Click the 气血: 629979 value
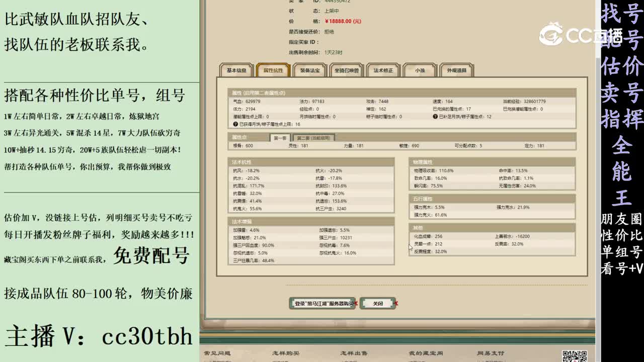This screenshot has width=644, height=362. click(x=247, y=102)
